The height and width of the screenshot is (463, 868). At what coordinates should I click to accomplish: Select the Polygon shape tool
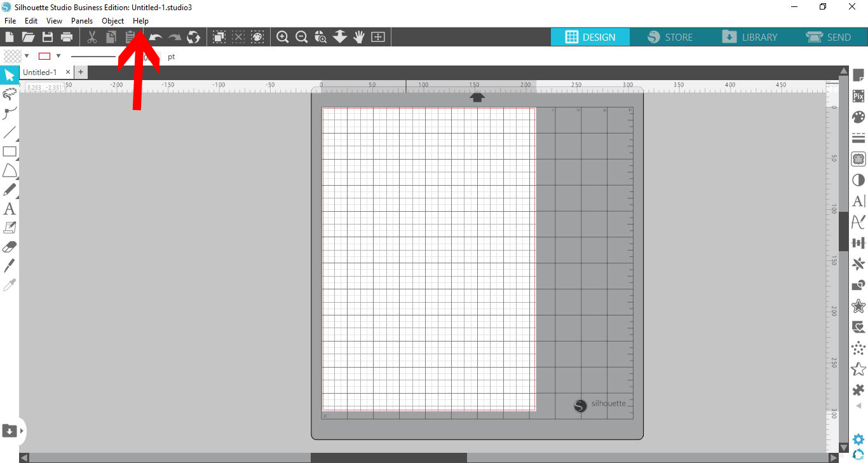10,170
